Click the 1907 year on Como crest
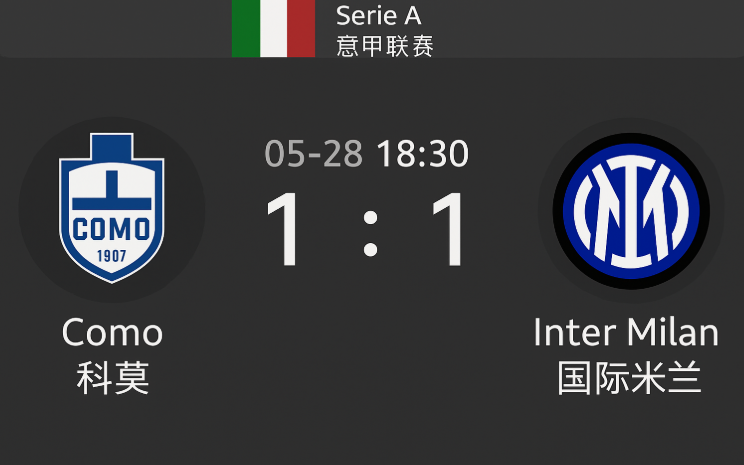The width and height of the screenshot is (744, 465). click(112, 256)
